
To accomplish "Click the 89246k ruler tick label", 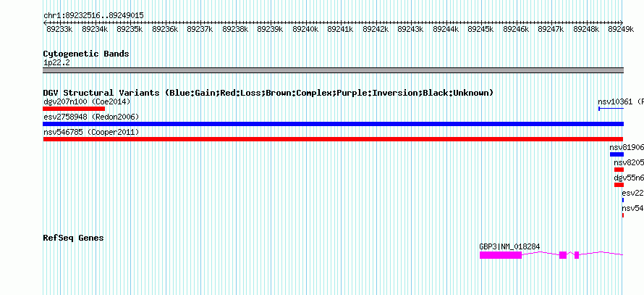I will 516,30.
